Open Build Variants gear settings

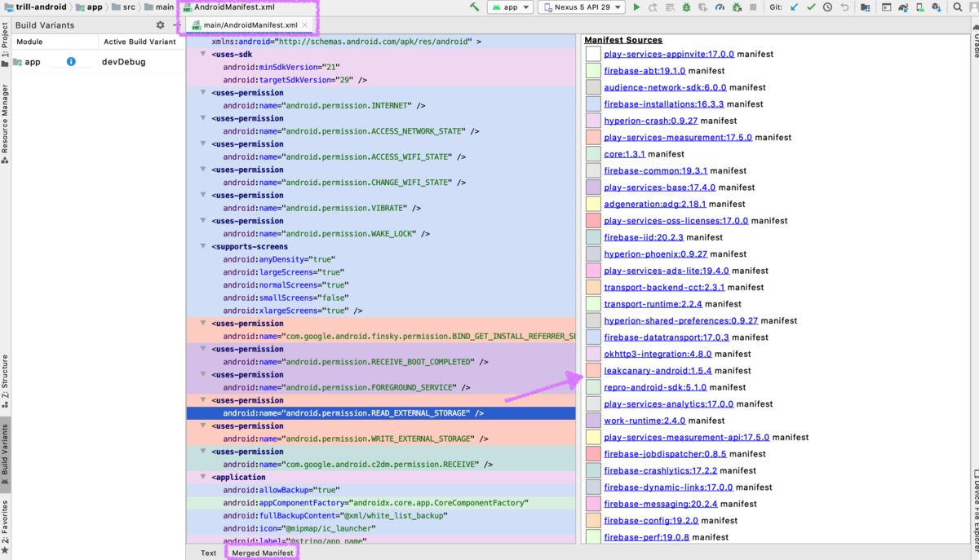click(x=160, y=25)
